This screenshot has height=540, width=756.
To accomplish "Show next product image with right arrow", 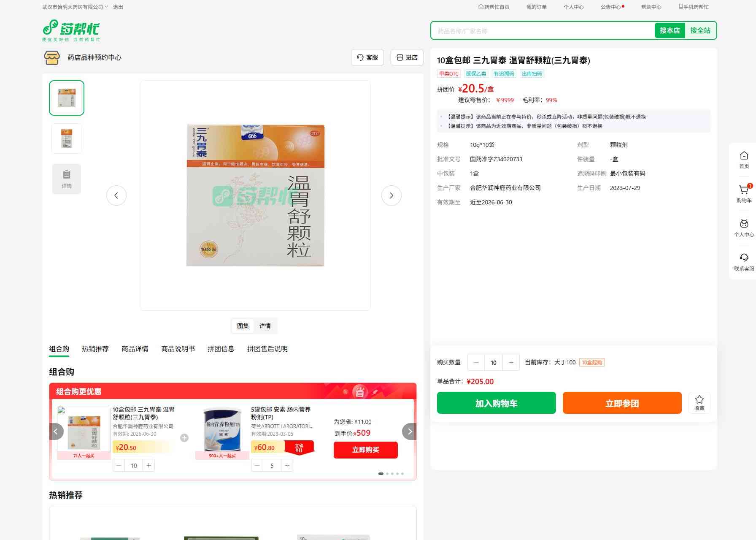I will click(391, 195).
